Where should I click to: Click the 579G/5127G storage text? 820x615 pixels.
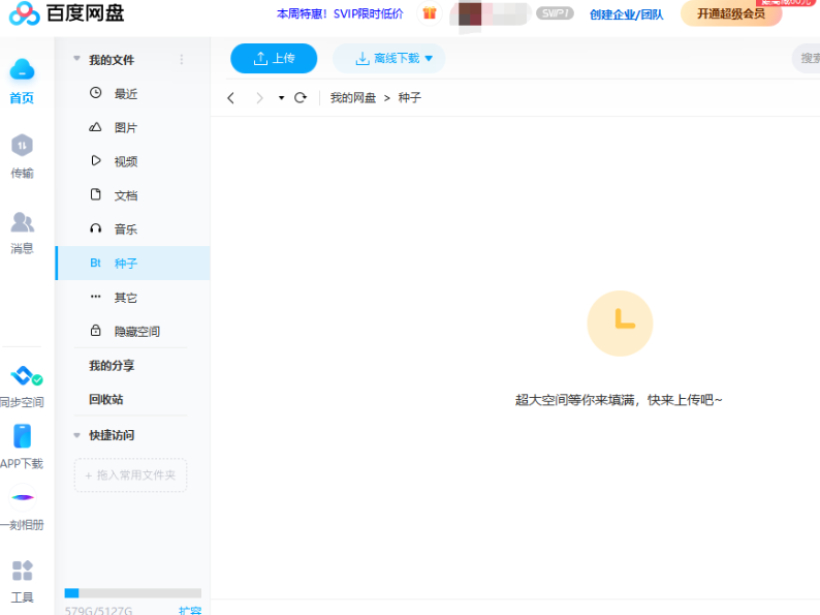98,610
